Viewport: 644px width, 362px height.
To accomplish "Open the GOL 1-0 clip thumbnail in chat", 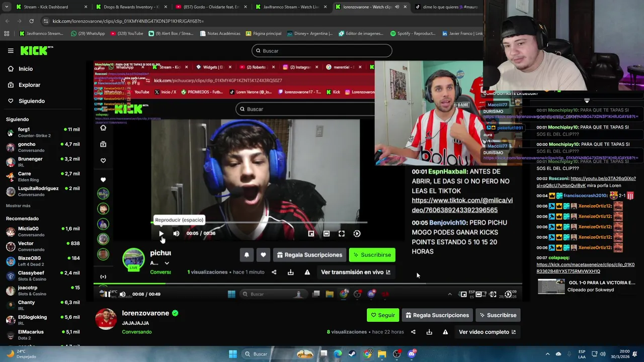I will [551, 286].
